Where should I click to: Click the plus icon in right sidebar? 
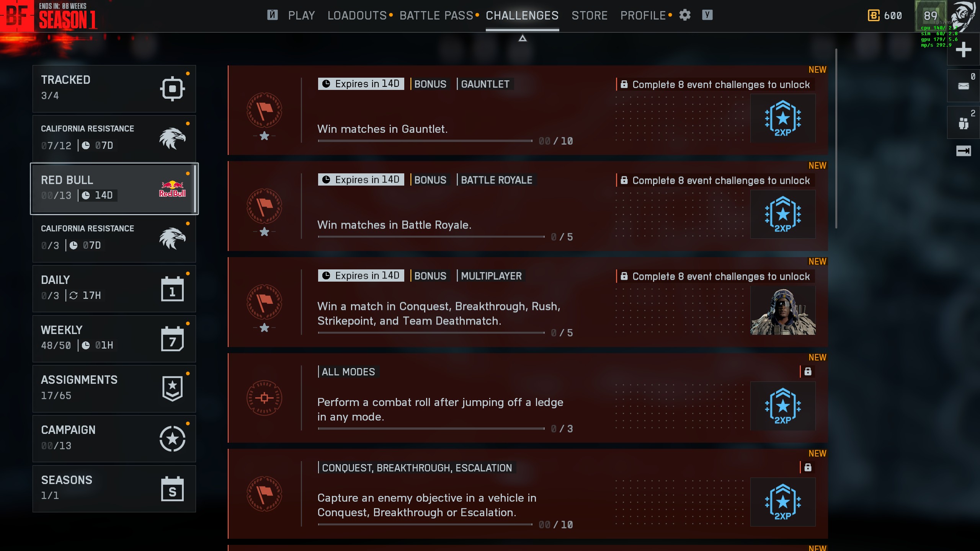coord(964,50)
